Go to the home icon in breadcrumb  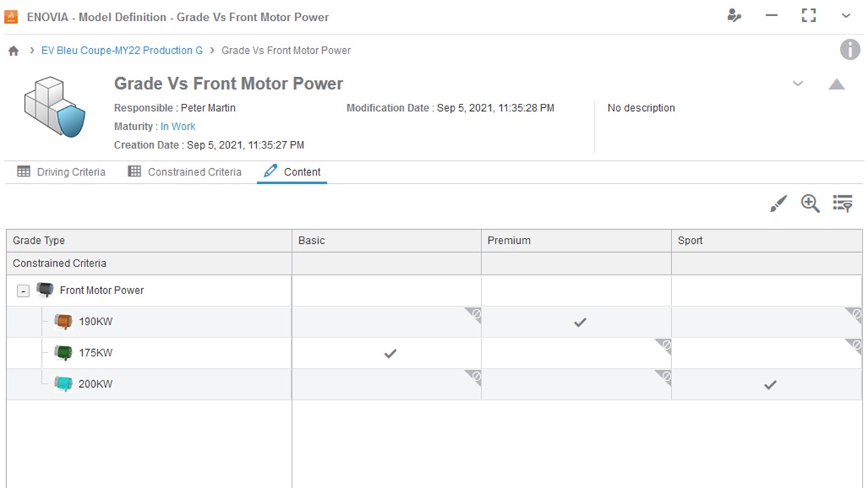14,51
